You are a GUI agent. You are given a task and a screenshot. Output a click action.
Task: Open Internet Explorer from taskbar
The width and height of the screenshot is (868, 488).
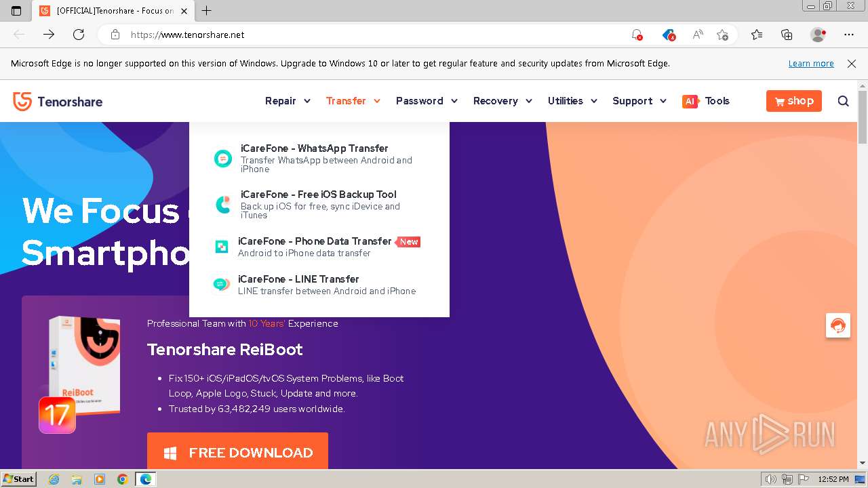point(54,479)
